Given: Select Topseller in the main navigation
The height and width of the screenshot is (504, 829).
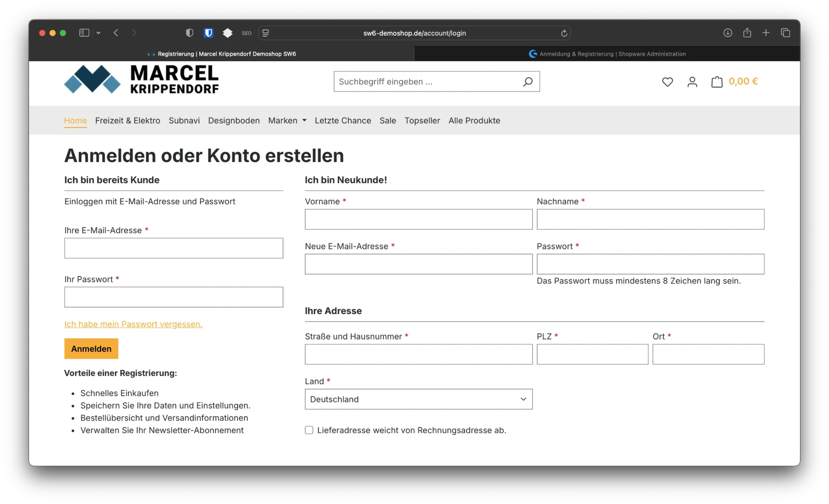Looking at the screenshot, I should [422, 120].
